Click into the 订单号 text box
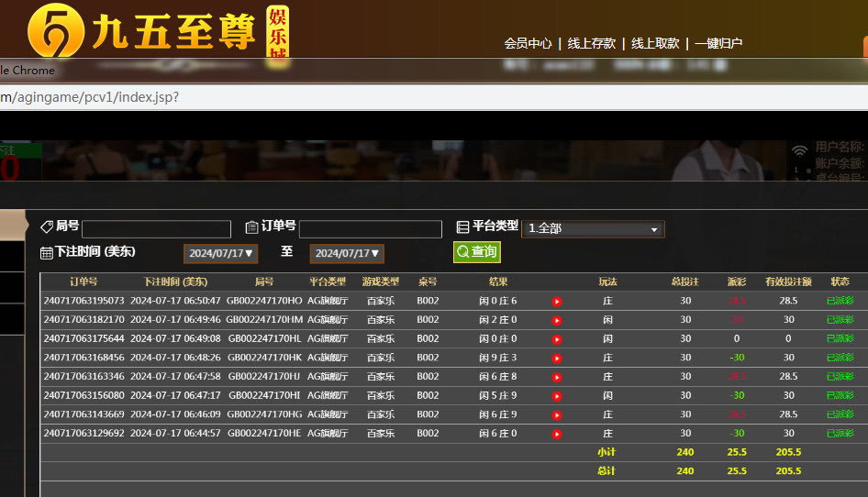Viewport: 868px width, 497px height. point(370,229)
